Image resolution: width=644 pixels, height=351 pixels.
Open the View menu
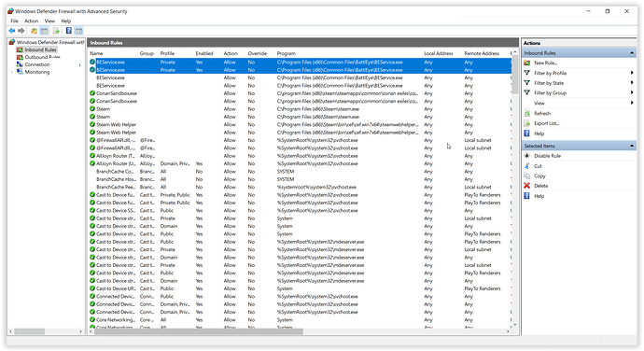49,21
